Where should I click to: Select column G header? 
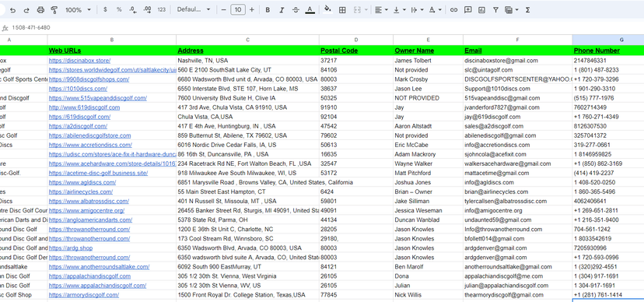point(608,40)
